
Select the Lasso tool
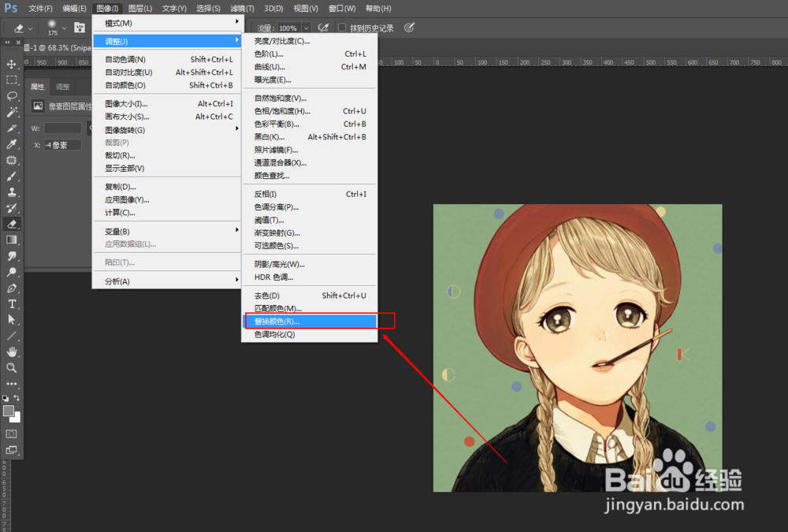11,96
